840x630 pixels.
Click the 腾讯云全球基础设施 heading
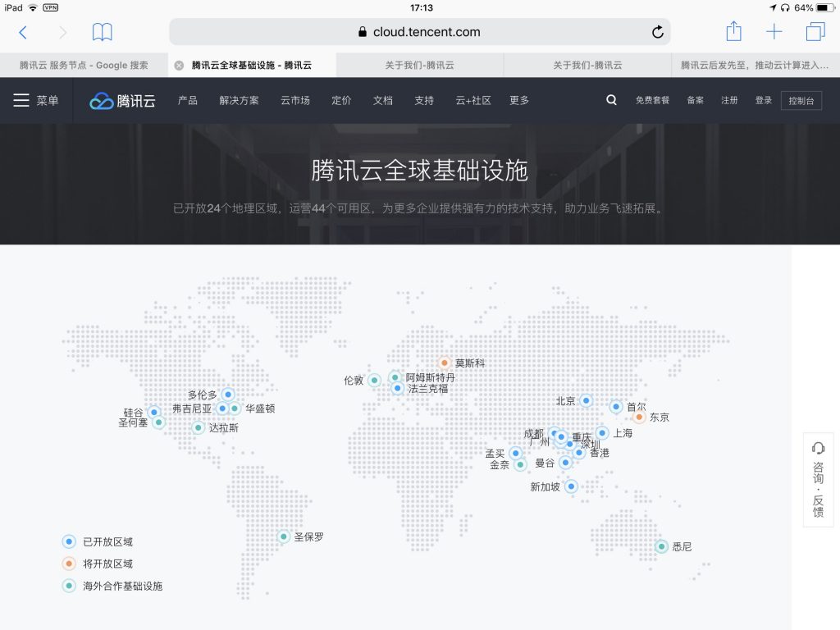click(419, 171)
